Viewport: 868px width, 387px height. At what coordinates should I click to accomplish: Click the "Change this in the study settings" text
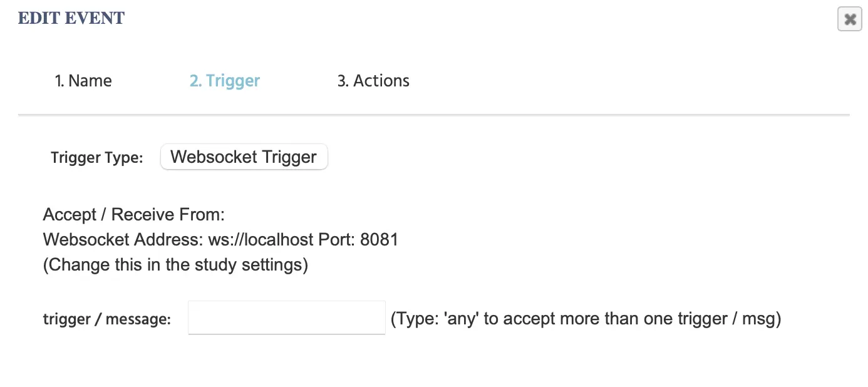point(175,264)
